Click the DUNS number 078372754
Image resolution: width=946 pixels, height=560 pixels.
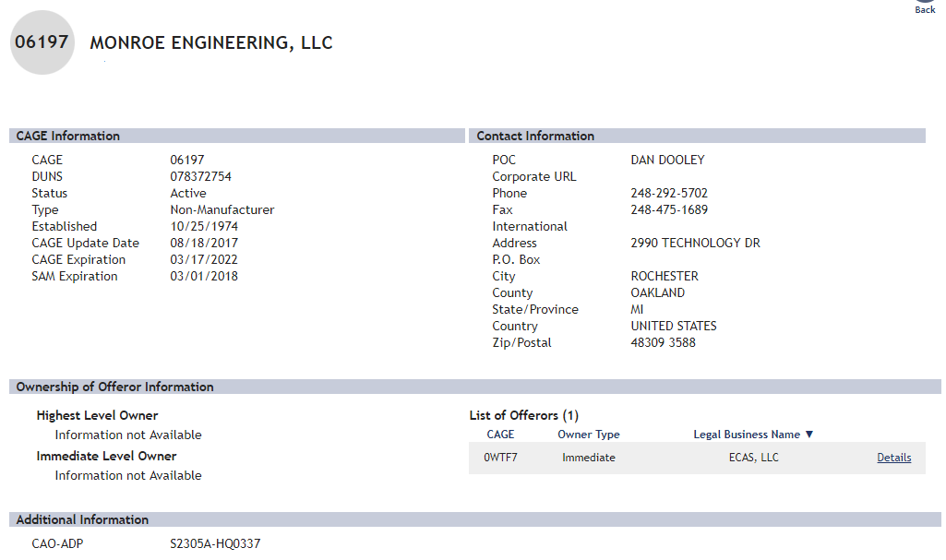[200, 176]
